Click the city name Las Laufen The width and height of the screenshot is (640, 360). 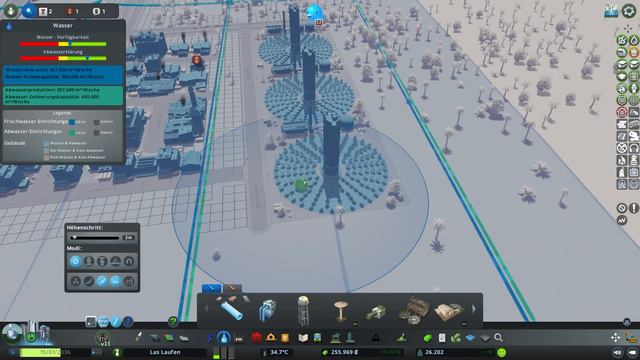[165, 352]
